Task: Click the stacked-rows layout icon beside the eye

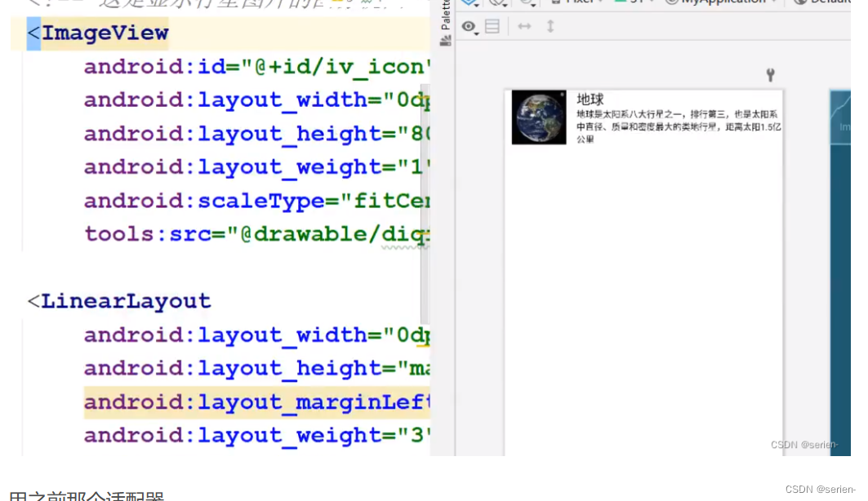Action: tap(492, 26)
